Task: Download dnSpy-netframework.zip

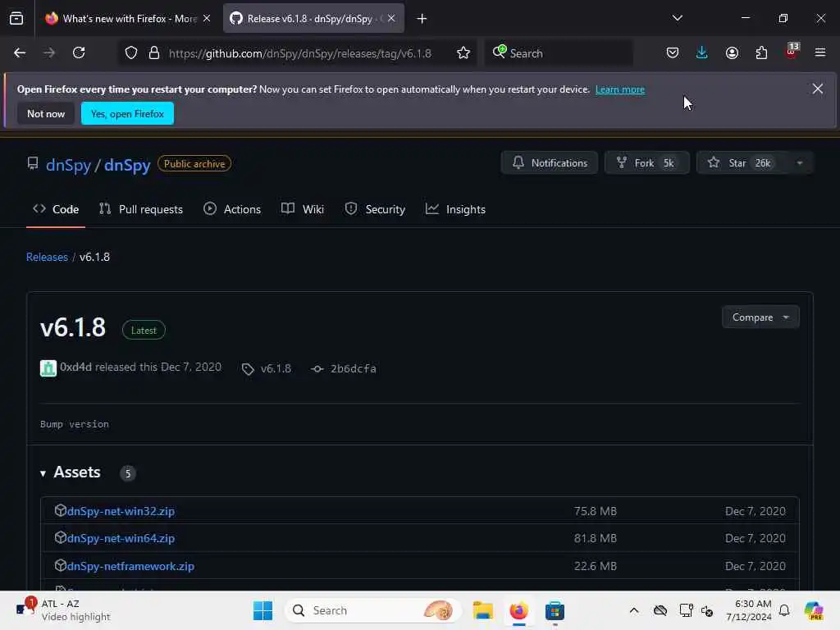Action: pyautogui.click(x=130, y=566)
